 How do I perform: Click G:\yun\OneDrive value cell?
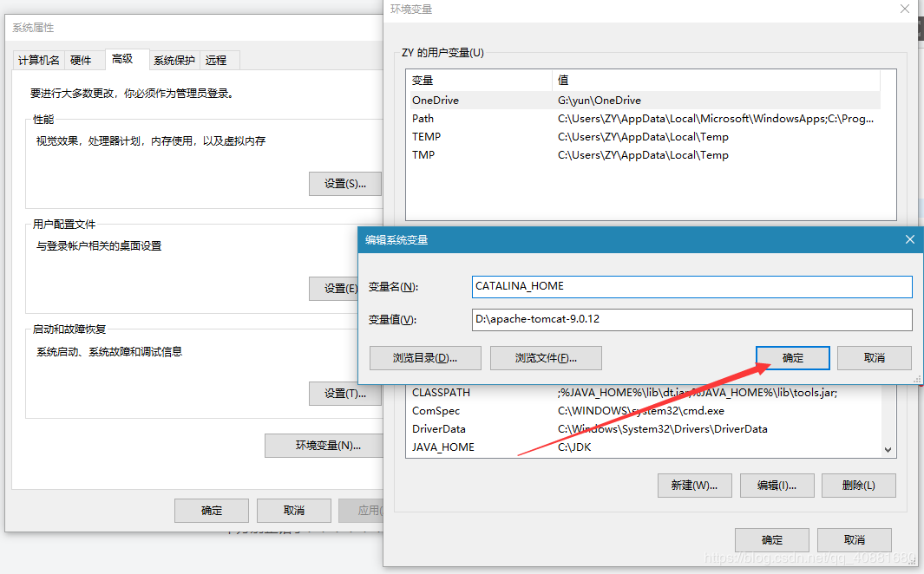pos(600,100)
